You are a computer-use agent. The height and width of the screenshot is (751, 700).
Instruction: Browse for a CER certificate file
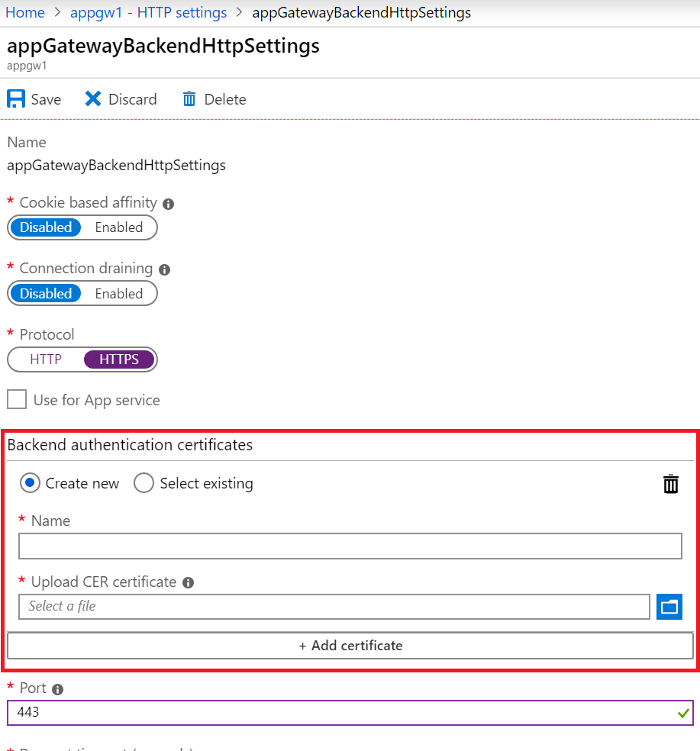click(x=669, y=607)
